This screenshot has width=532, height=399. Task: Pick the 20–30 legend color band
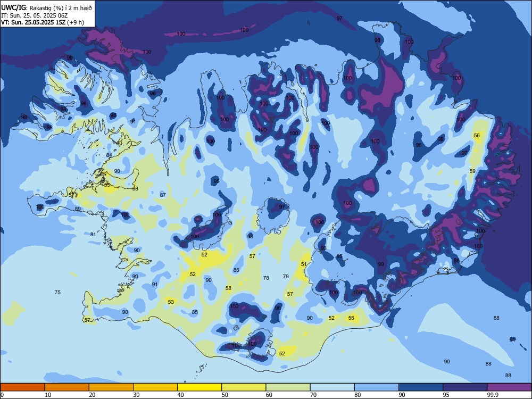pos(111,387)
